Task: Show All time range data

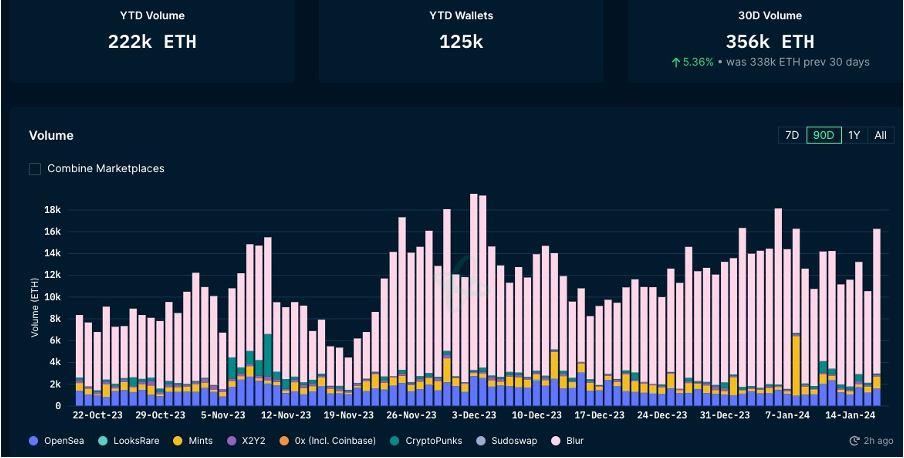Action: [x=880, y=135]
